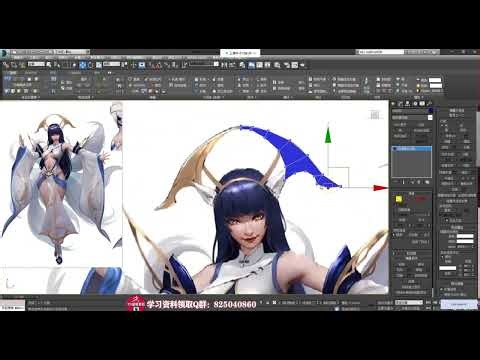Image resolution: width=480 pixels, height=360 pixels.
Task: Click the Illumination swatch in Vertex Properties rollout
Action: tap(465, 241)
